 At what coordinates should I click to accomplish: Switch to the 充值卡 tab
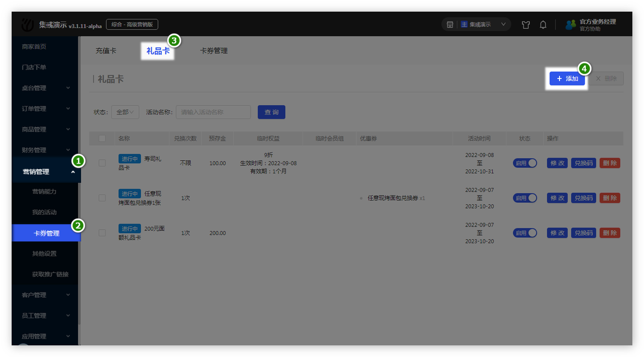[x=106, y=50]
